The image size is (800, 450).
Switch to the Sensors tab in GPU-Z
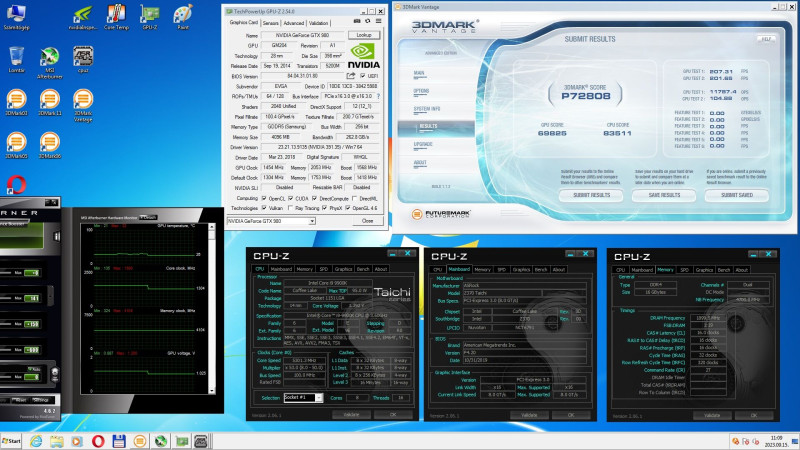(270, 23)
